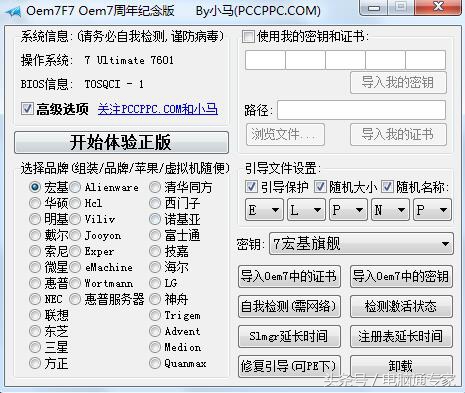465x393 pixels.
Task: Select the 惠普服务器 radio button
Action: click(x=75, y=299)
